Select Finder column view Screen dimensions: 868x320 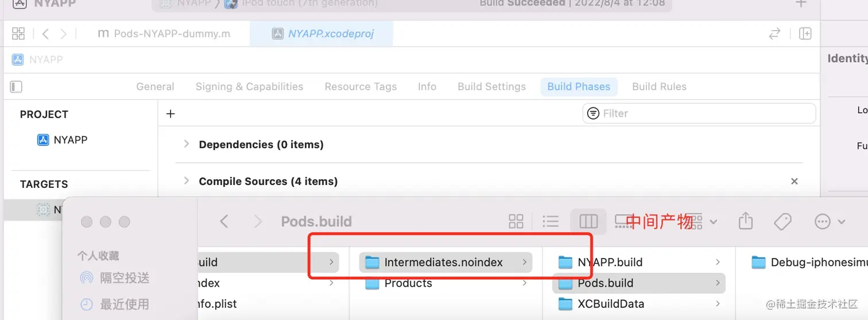(x=588, y=221)
